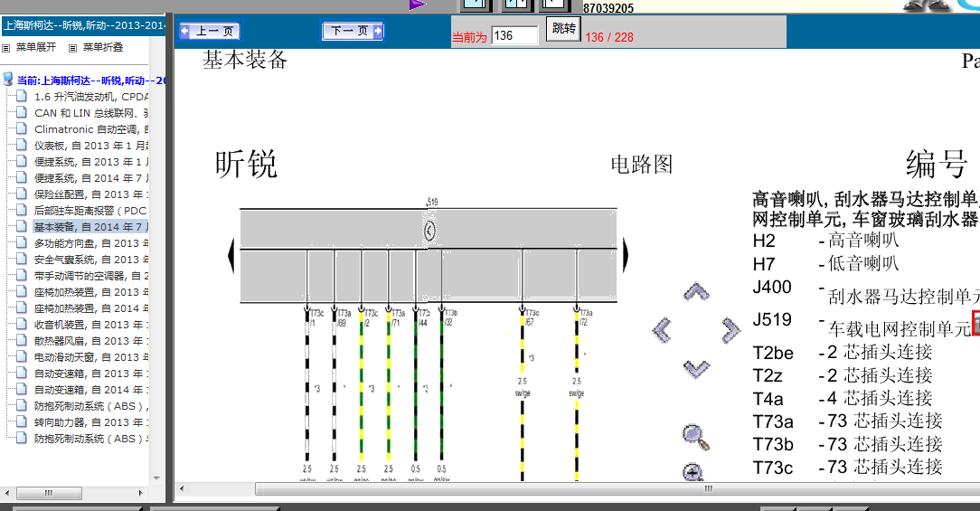This screenshot has width=980, height=511.
Task: Open last 防抱死制动系统 (ABS) entry
Action: click(91, 438)
